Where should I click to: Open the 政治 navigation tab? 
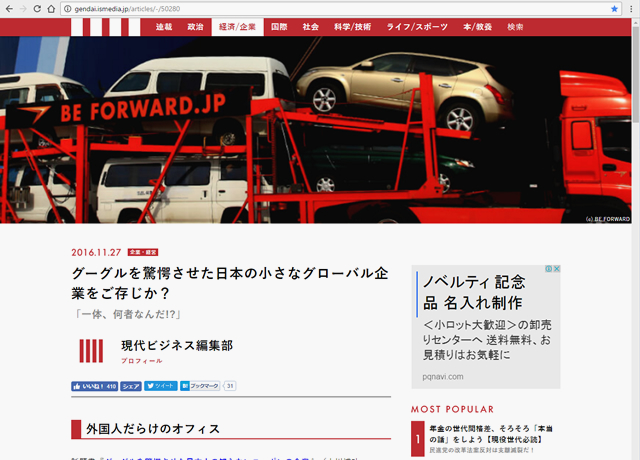(194, 27)
